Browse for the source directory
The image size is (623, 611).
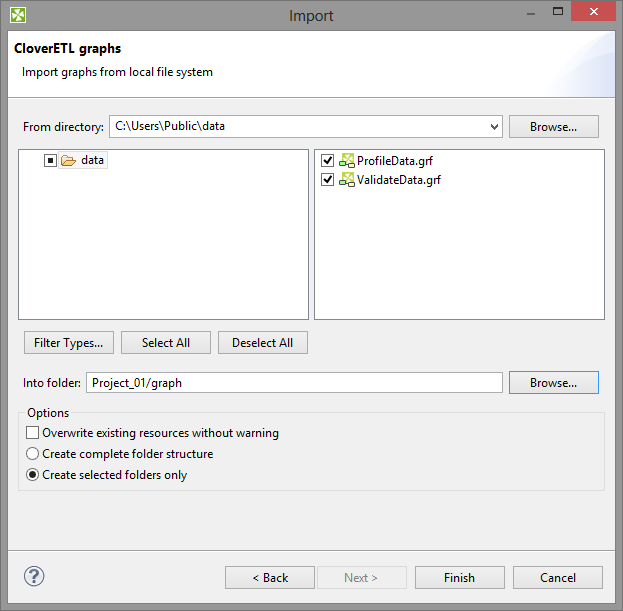553,127
